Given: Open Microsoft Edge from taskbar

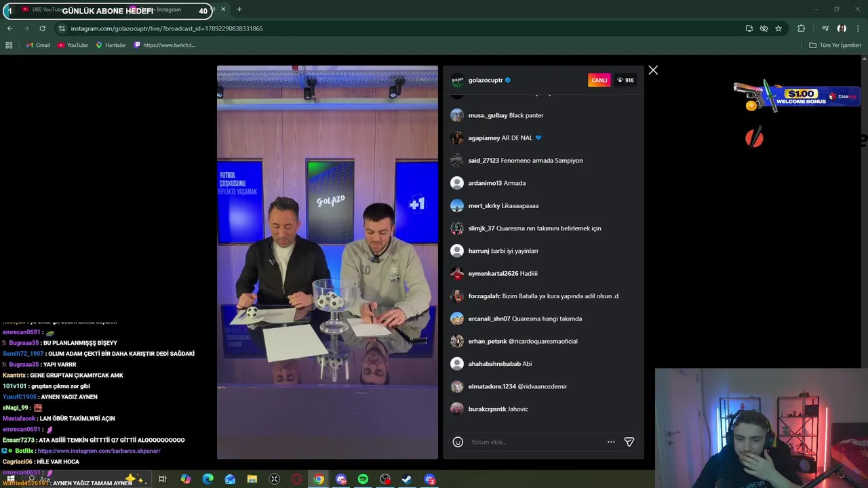Looking at the screenshot, I should tap(208, 479).
